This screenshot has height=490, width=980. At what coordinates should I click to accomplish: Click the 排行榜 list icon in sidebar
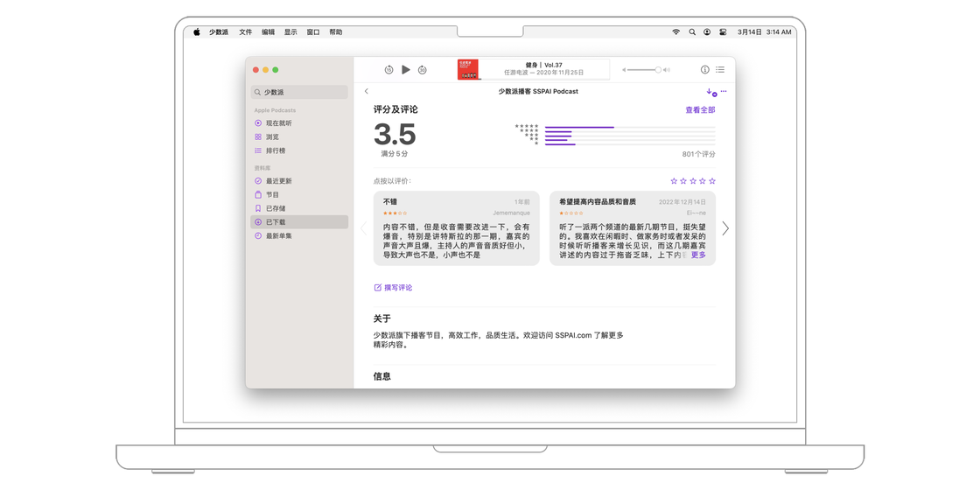point(258,150)
